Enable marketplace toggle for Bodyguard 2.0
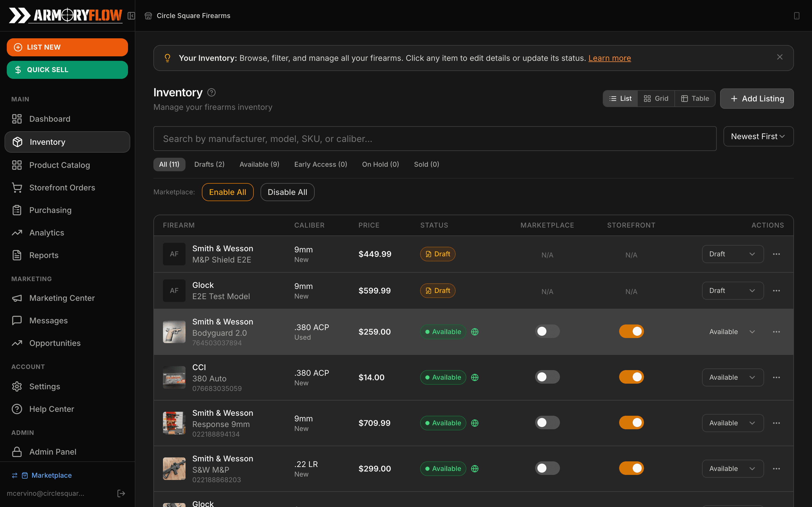 tap(547, 331)
